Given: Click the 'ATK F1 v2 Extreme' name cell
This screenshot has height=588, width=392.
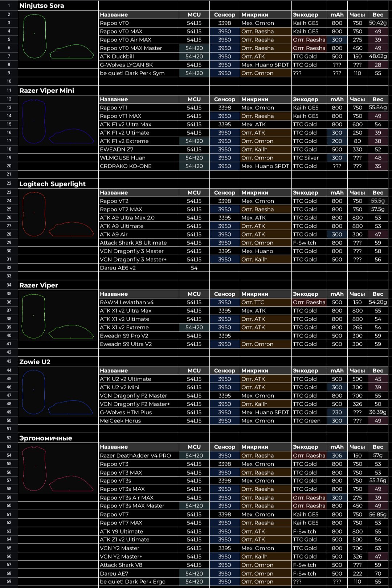Looking at the screenshot, I should point(139,141).
